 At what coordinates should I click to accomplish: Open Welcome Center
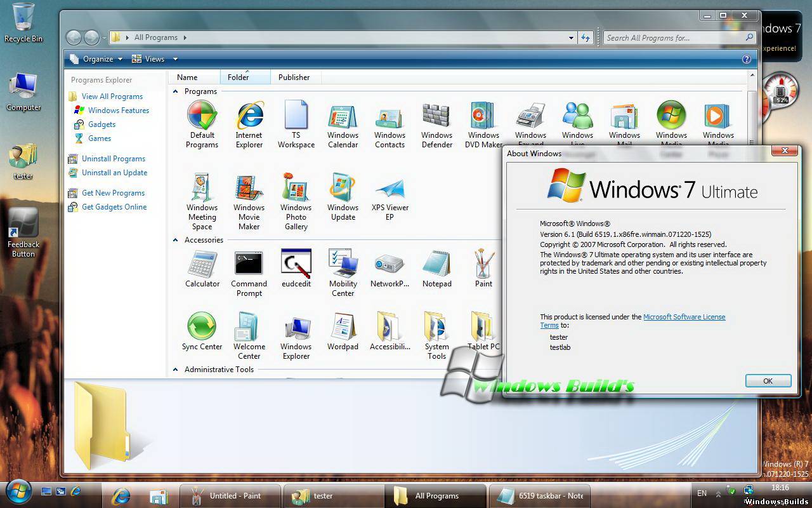click(249, 336)
